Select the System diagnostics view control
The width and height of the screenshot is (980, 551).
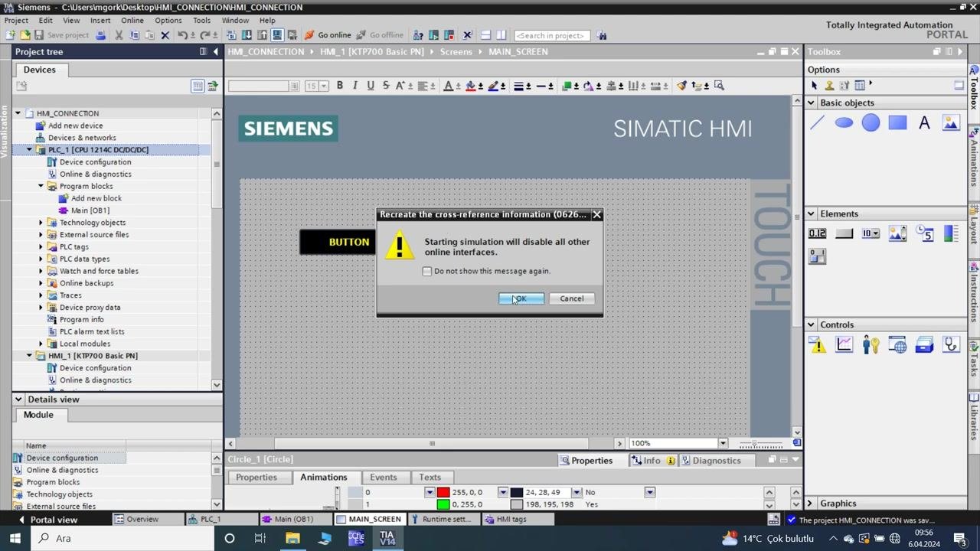click(x=950, y=345)
